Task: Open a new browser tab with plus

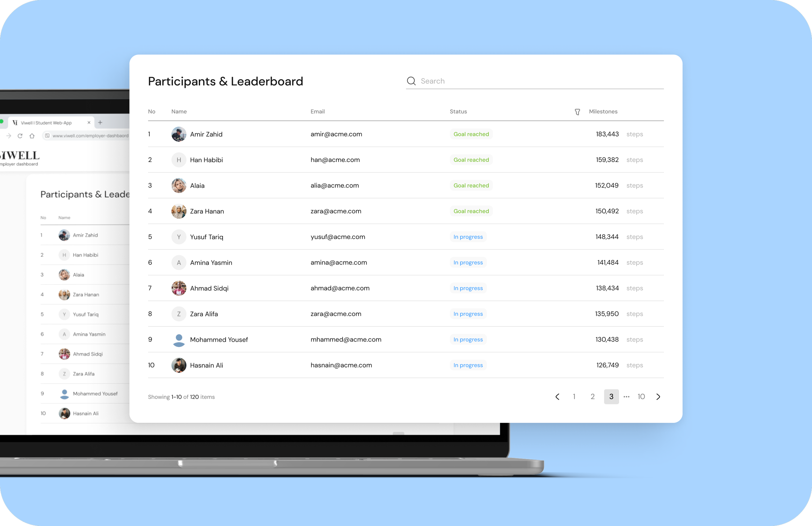Action: [100, 123]
